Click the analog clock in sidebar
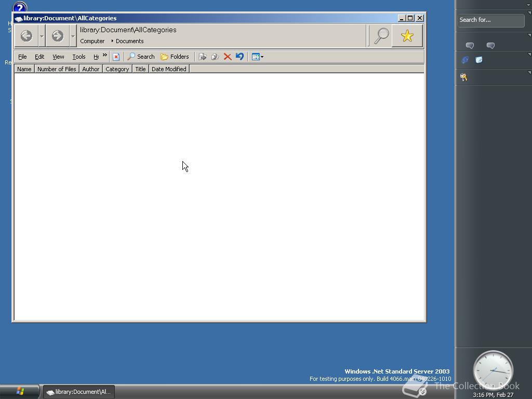 493,370
